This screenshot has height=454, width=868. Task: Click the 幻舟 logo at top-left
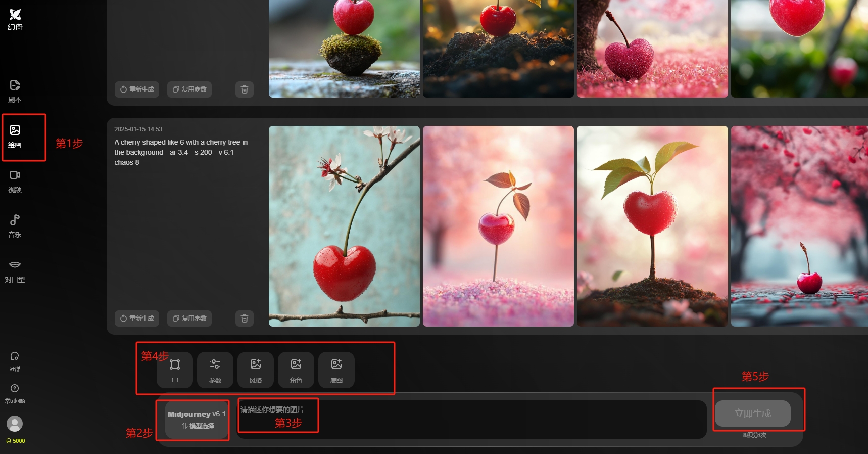(x=15, y=19)
